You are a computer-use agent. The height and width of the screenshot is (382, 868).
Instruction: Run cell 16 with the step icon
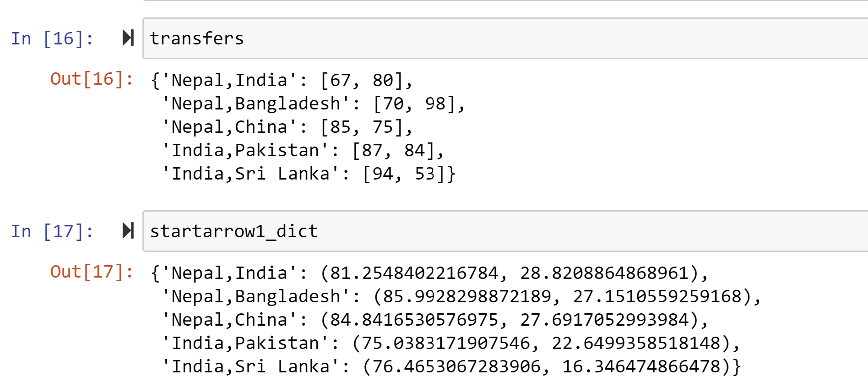pos(128,38)
